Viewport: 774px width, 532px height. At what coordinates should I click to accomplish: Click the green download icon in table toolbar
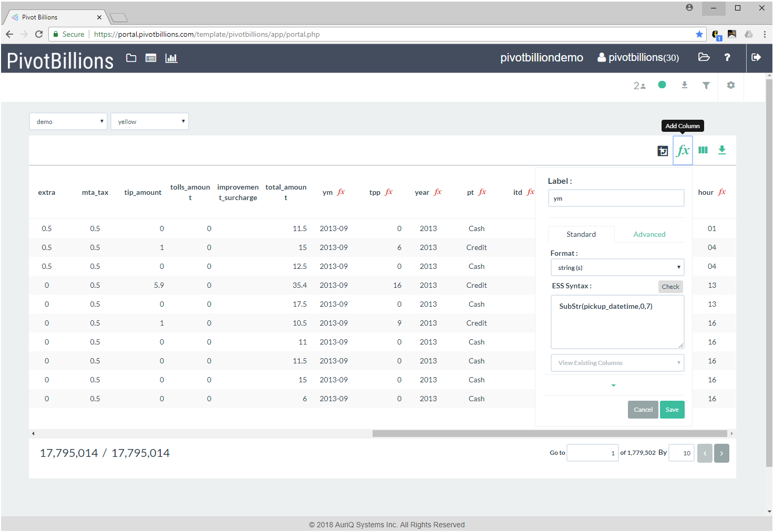click(x=722, y=150)
